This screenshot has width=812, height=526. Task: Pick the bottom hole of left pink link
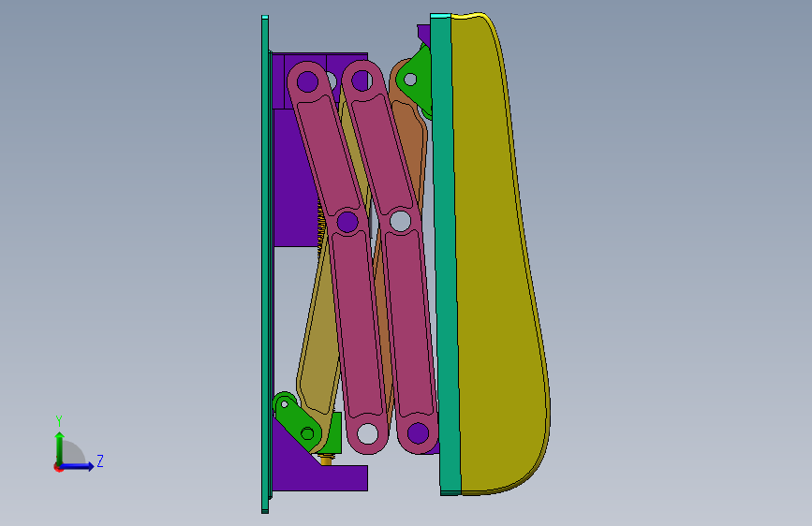point(368,433)
